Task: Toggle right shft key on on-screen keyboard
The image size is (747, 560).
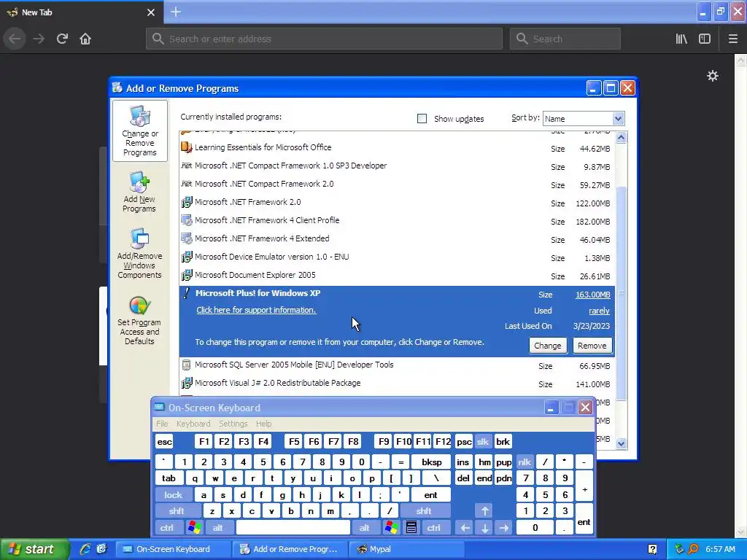Action: coord(424,511)
